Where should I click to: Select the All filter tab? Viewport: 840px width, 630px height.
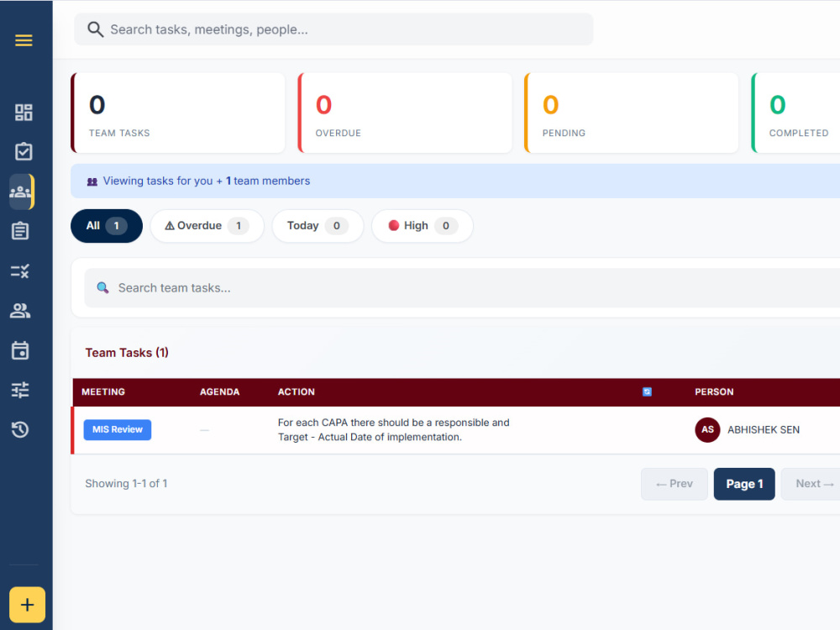[x=107, y=225]
